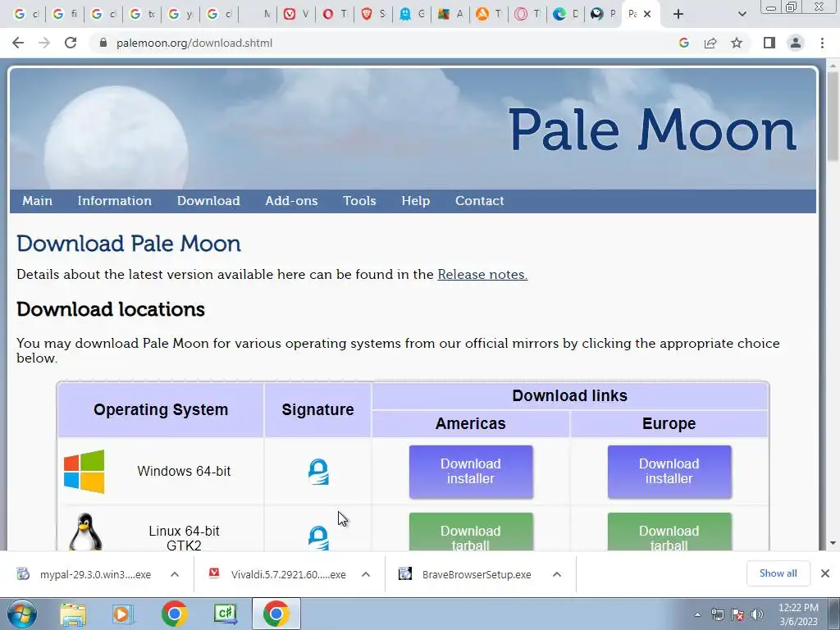This screenshot has height=630, width=840.
Task: Switch to the Vivaldi tab
Action: 296,15
